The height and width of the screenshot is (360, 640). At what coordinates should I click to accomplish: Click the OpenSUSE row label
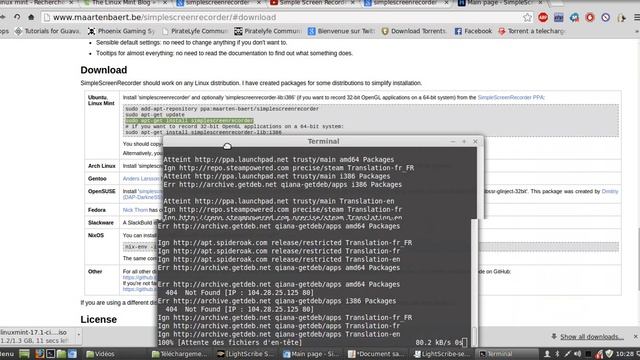point(102,191)
